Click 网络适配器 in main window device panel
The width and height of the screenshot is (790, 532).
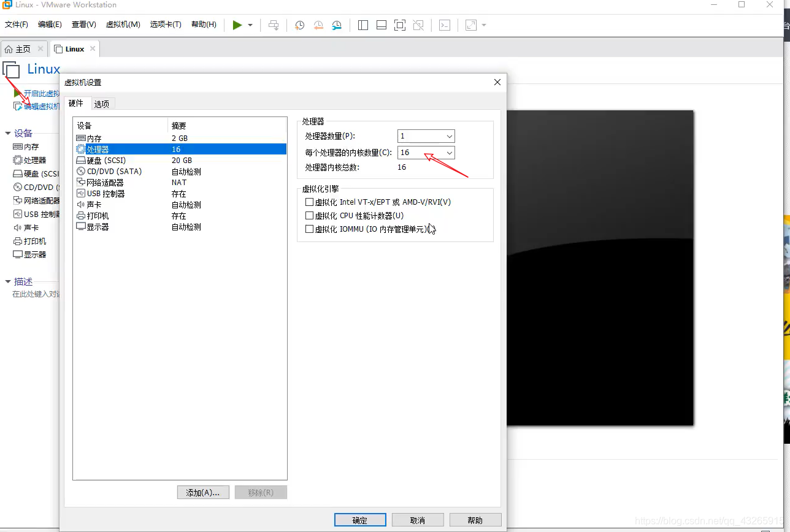click(36, 200)
